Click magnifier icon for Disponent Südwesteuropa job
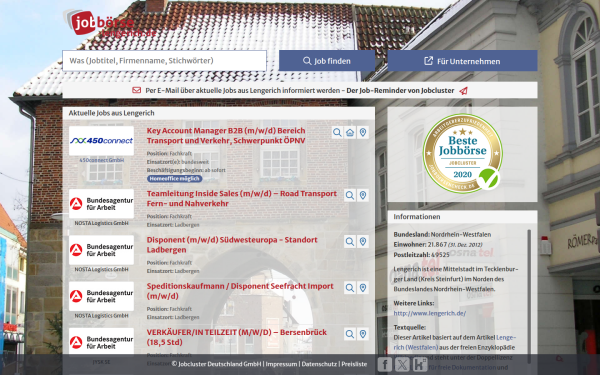The image size is (600, 375). pyautogui.click(x=350, y=241)
